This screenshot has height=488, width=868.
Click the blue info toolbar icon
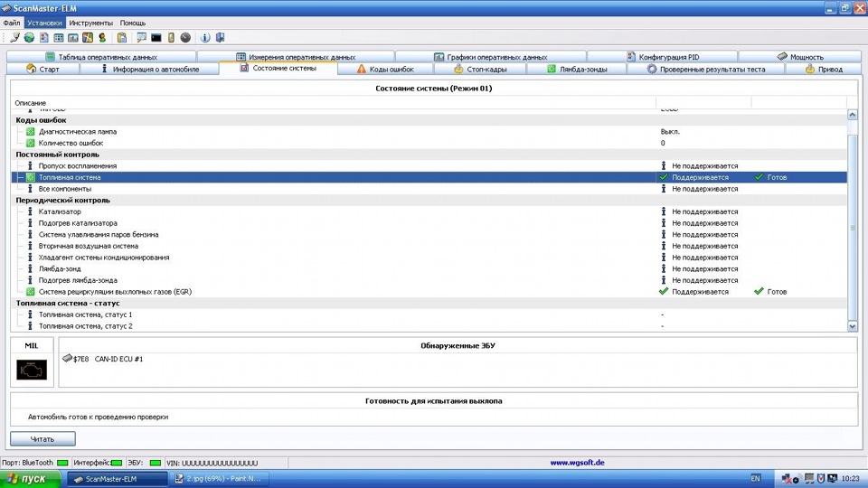(x=205, y=38)
